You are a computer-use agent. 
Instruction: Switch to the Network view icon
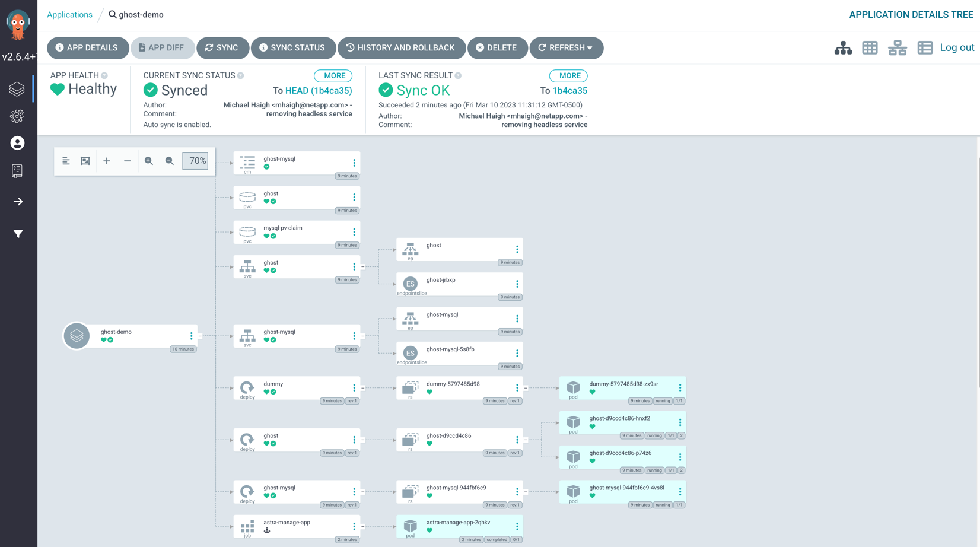tap(897, 48)
